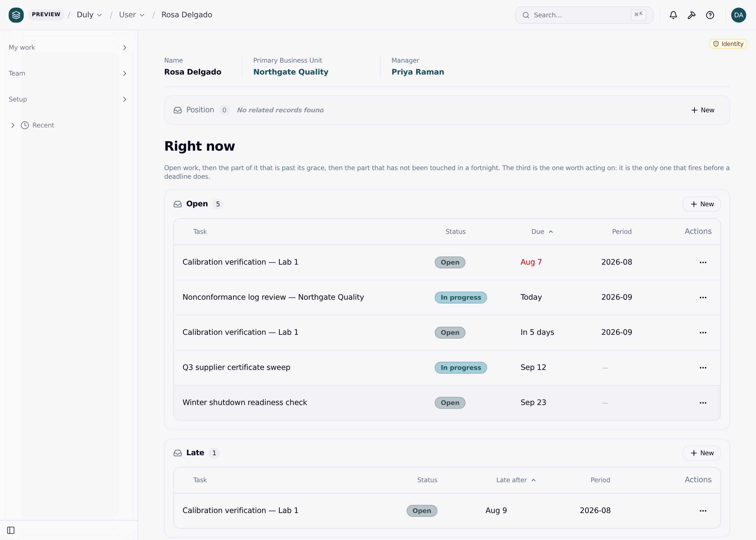This screenshot has width=756, height=540.
Task: Open the Northgate Quality business unit link
Action: tap(291, 72)
